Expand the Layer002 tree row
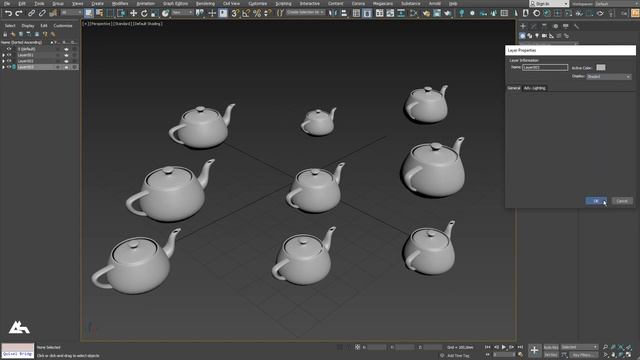This screenshot has width=640, height=360. tap(4, 61)
